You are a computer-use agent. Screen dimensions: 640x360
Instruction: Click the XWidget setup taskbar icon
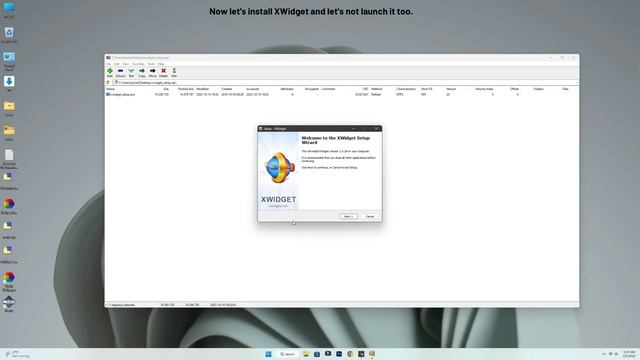(372, 354)
